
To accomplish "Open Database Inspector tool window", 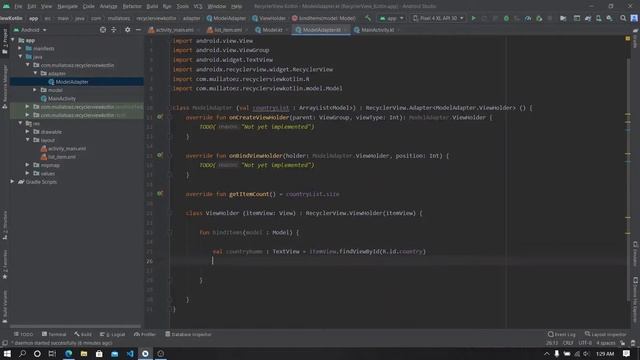I will (188, 334).
